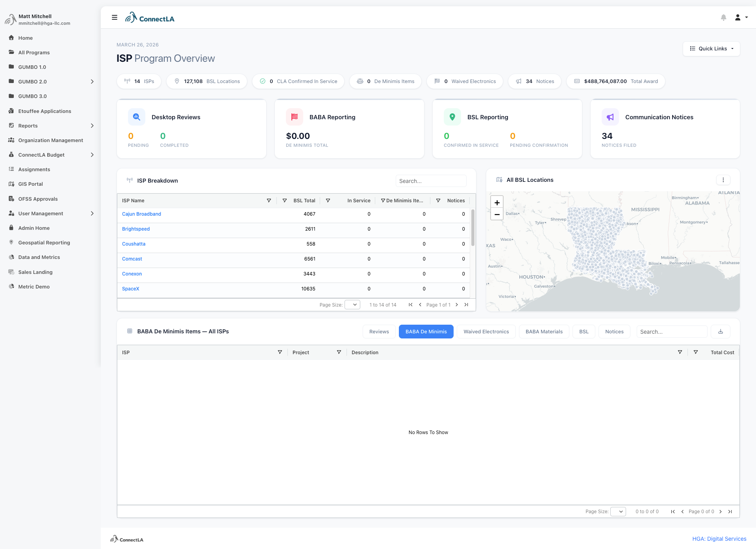
Task: Open SpaceX ISP link
Action: [x=131, y=289]
